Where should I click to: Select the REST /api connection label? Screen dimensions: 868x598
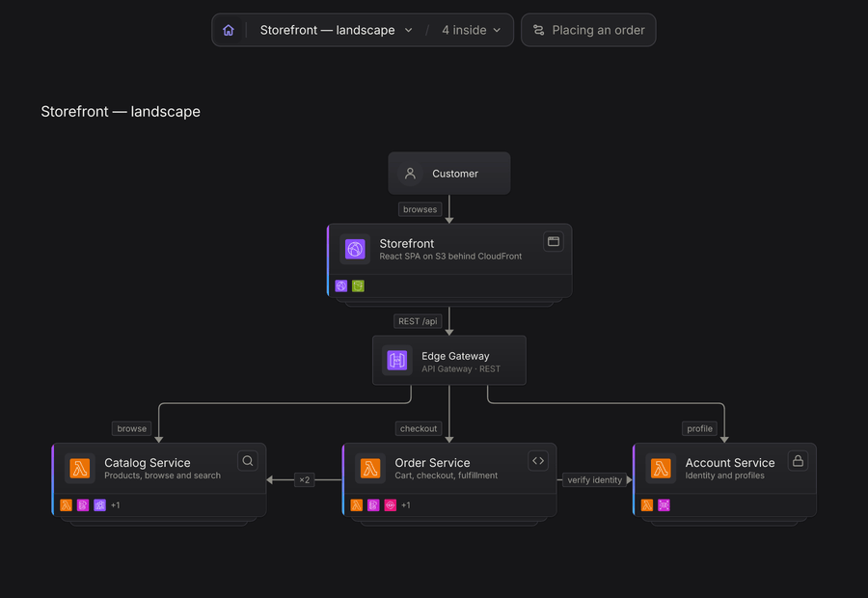418,321
